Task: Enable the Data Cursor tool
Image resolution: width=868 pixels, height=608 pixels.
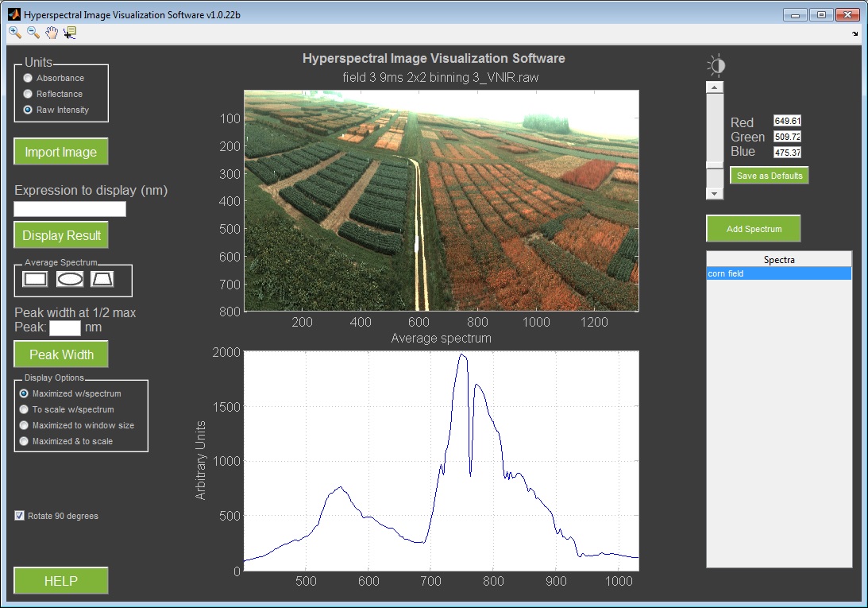Action: point(70,33)
